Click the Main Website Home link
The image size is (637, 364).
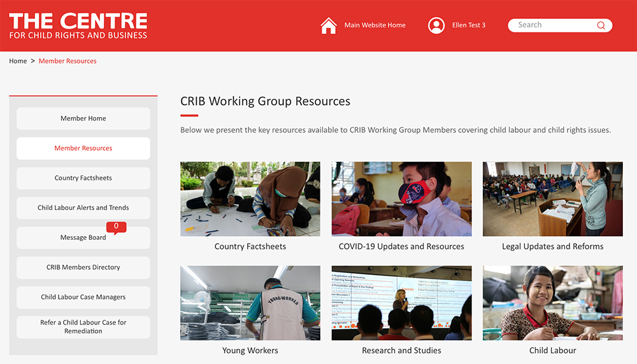[375, 25]
